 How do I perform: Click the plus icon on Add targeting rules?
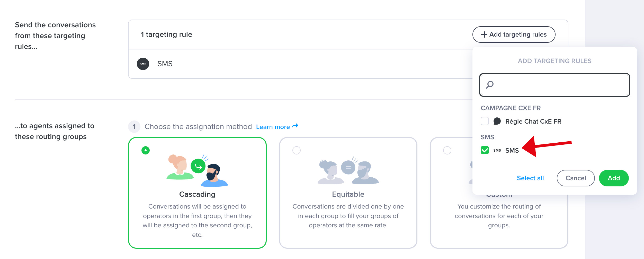pyautogui.click(x=484, y=34)
